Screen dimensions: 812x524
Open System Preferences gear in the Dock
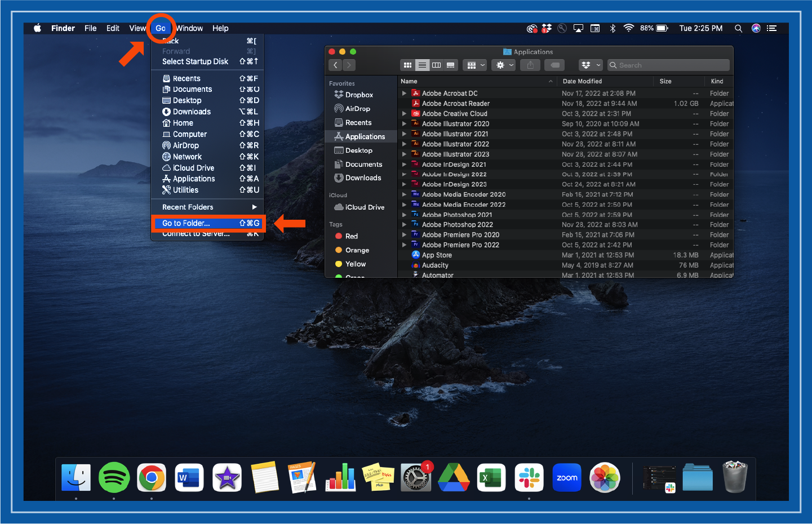pos(416,478)
